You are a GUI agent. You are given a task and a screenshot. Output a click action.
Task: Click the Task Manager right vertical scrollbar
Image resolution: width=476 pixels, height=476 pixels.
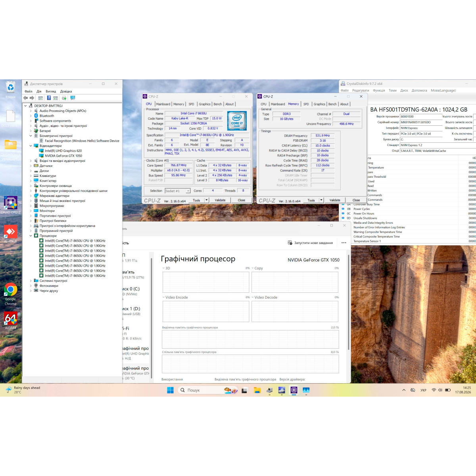[x=349, y=301]
